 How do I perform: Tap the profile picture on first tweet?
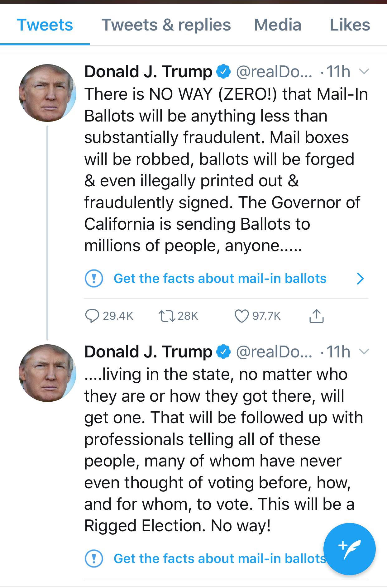pyautogui.click(x=47, y=93)
